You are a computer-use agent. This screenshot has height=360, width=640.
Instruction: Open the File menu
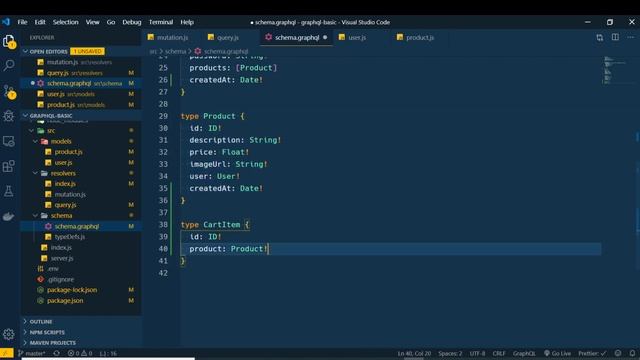(x=22, y=22)
